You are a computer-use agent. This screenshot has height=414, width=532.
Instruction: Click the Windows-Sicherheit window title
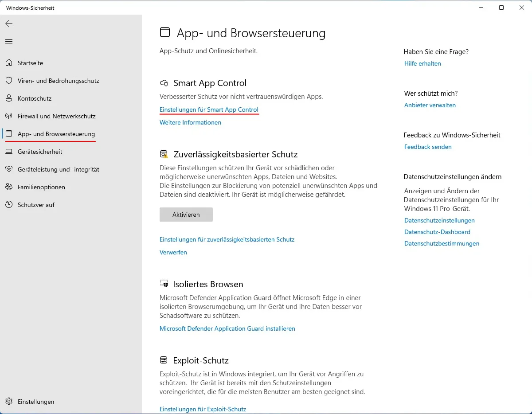click(31, 8)
